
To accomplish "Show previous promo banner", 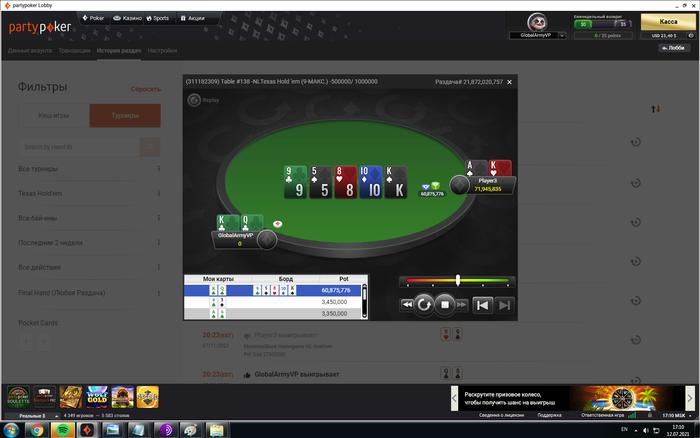I will (x=454, y=398).
